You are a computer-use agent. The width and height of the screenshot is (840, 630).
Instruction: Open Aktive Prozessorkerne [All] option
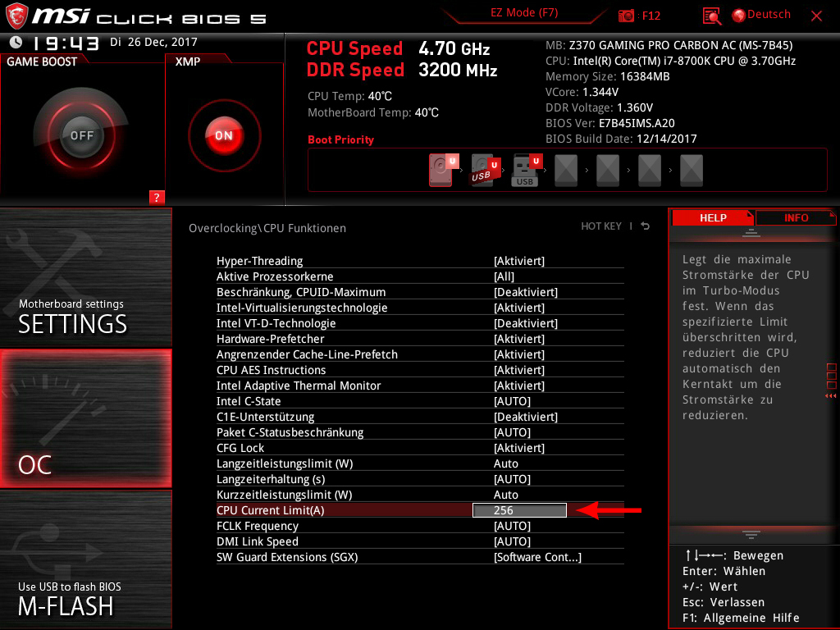coord(420,276)
